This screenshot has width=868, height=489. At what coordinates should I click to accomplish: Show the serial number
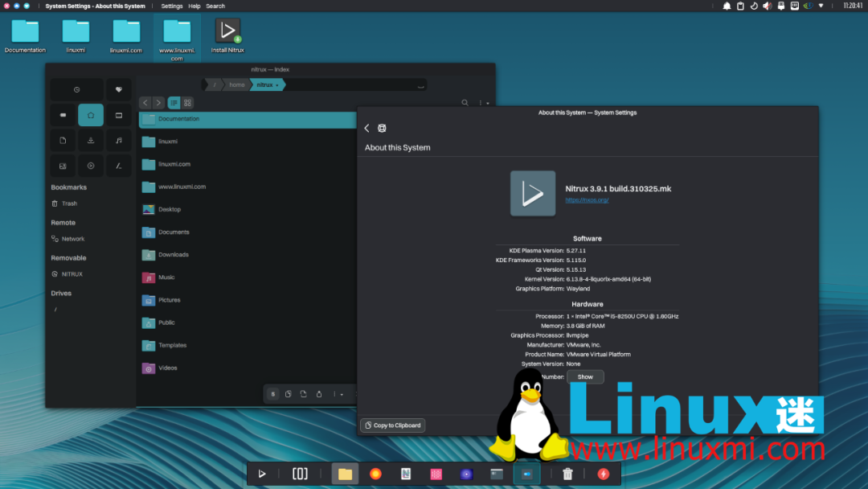[x=585, y=377]
